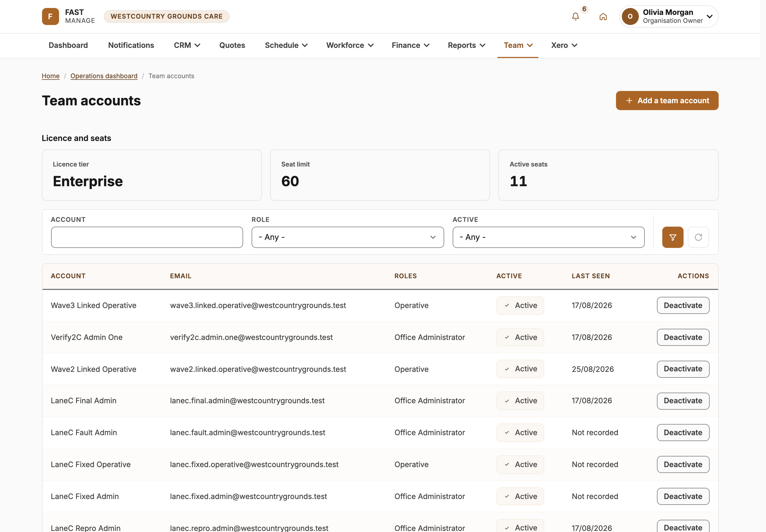Click the Westcountry Grounds Care organisation badge
The width and height of the screenshot is (766, 532).
pos(166,16)
